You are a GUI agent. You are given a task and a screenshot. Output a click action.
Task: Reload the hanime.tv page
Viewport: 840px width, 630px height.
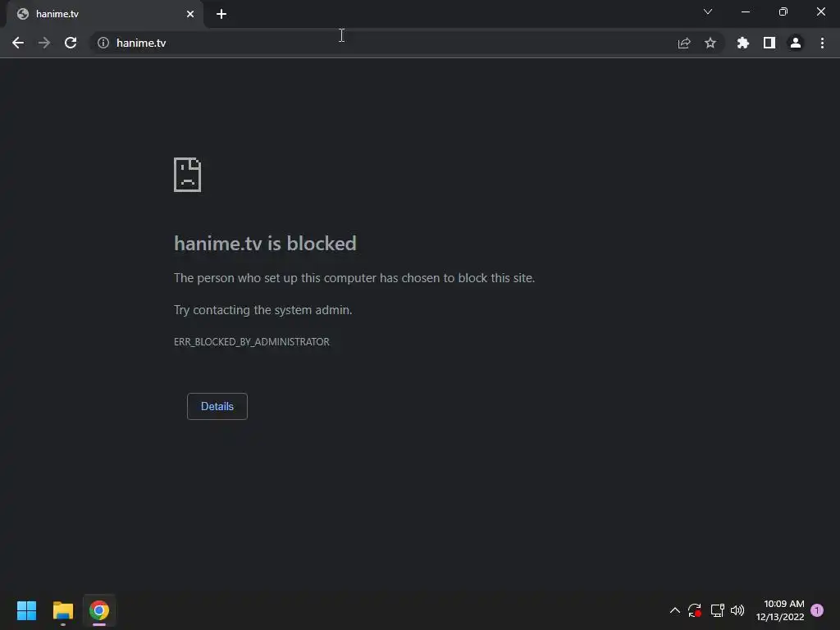tap(71, 43)
